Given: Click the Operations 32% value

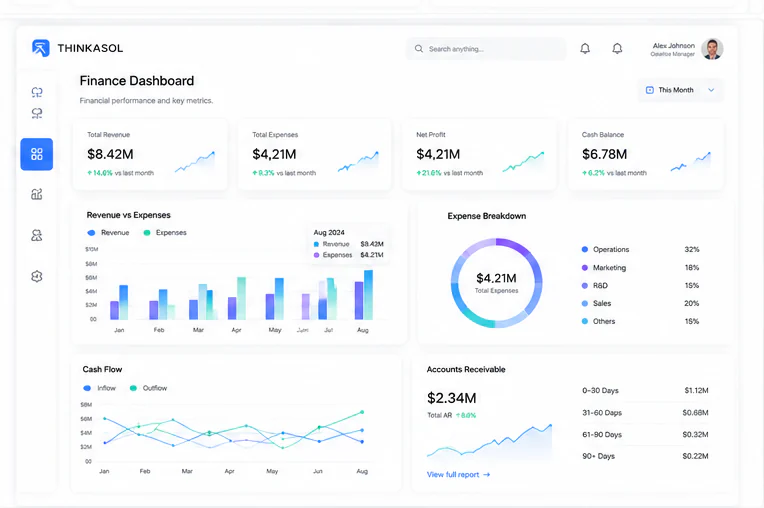Looking at the screenshot, I should coord(692,249).
